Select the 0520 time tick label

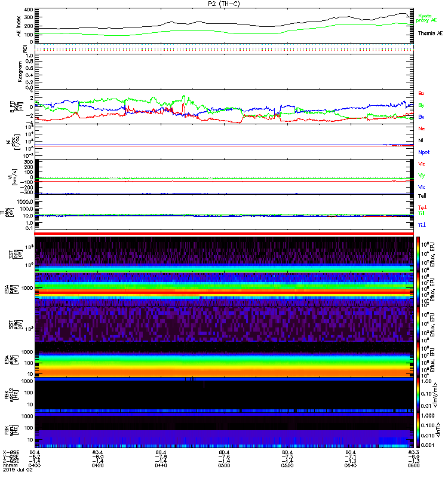tap(287, 465)
